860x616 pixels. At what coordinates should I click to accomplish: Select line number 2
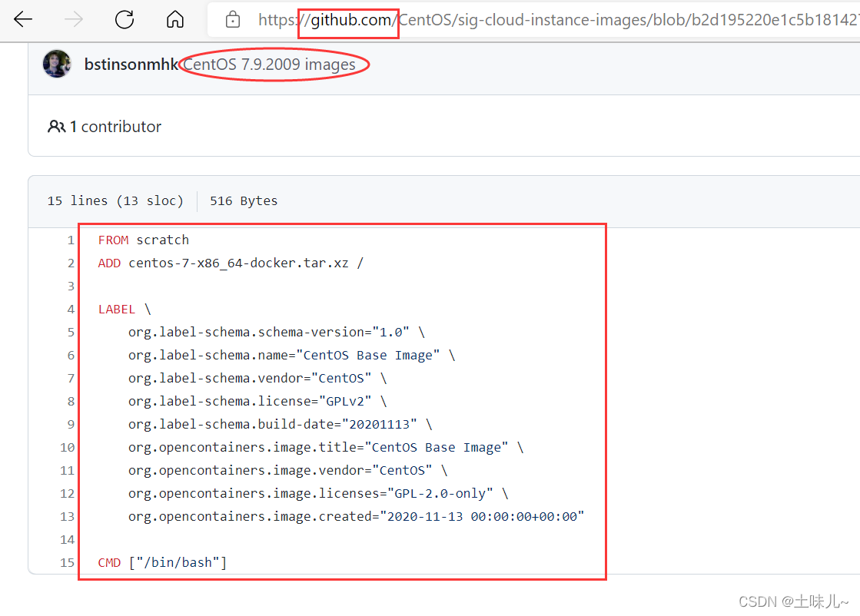point(71,263)
